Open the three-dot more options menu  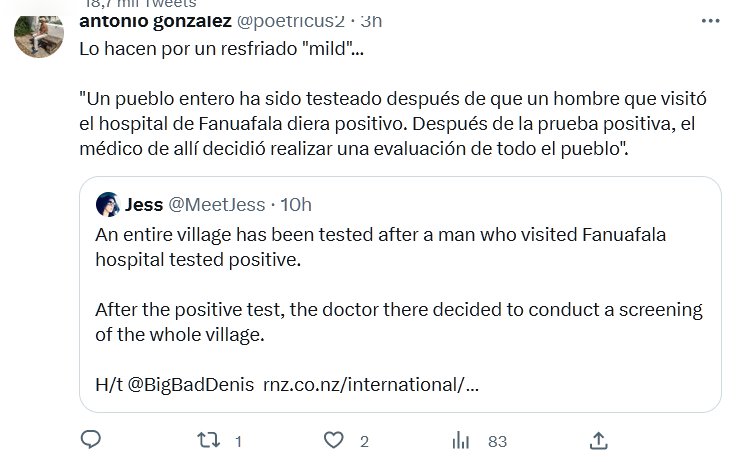[709, 20]
